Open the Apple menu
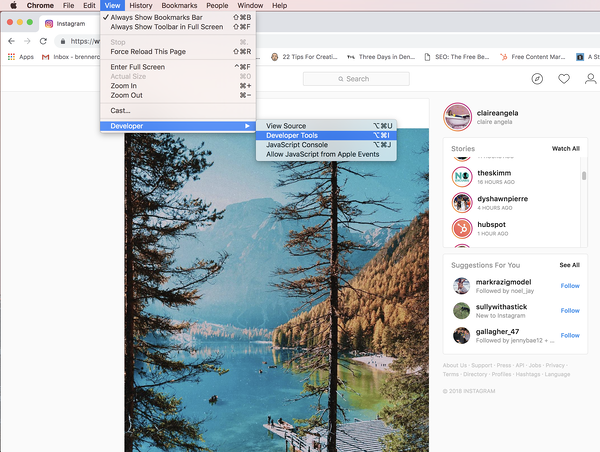600x452 pixels. point(13,6)
